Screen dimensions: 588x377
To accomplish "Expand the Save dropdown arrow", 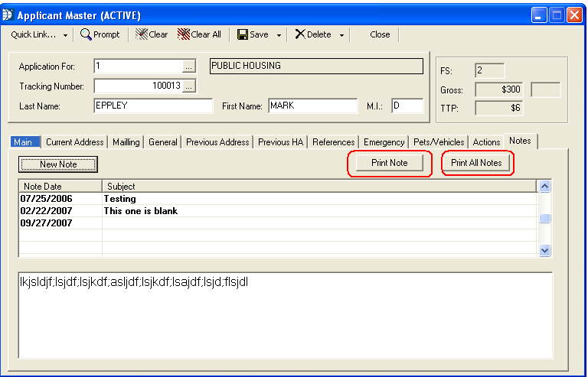I will coord(279,35).
